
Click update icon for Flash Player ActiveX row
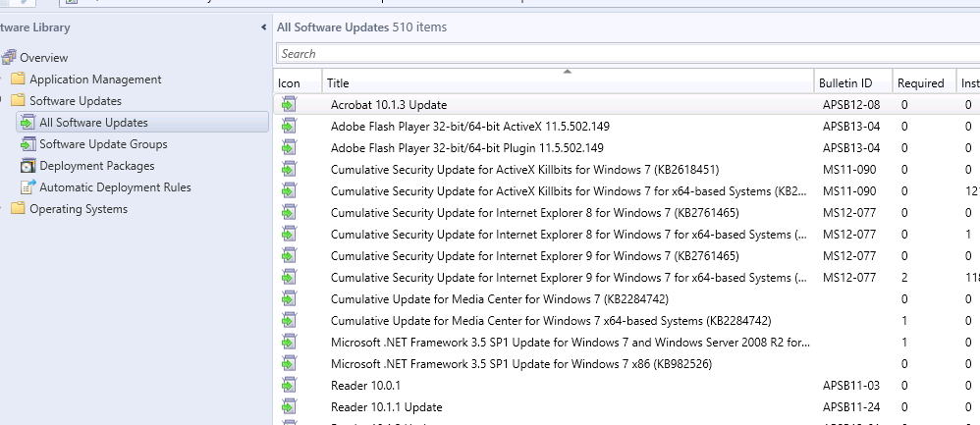click(288, 127)
